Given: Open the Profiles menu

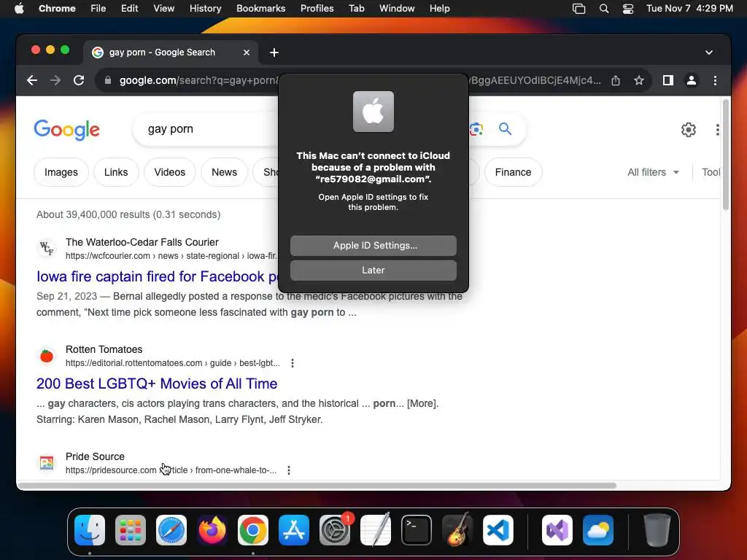Looking at the screenshot, I should 317,8.
